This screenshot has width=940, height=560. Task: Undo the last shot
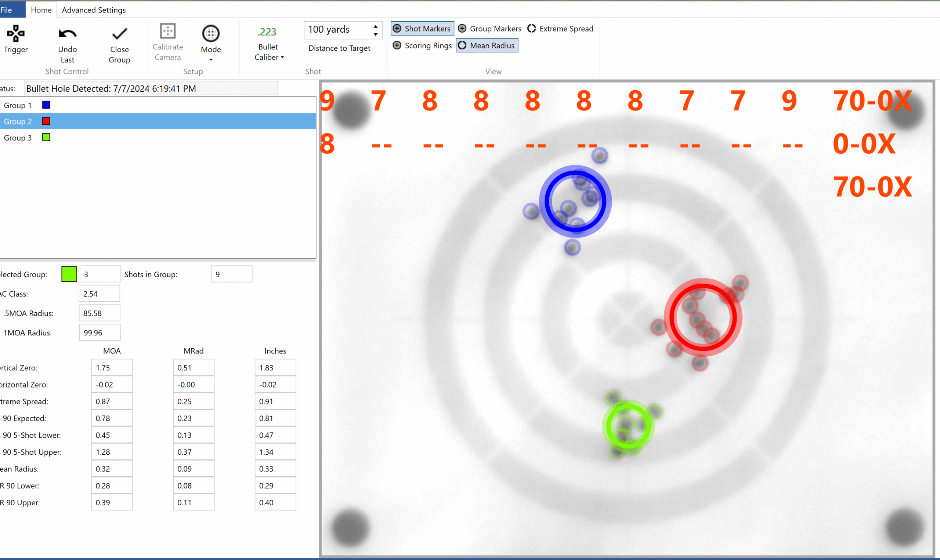(68, 34)
